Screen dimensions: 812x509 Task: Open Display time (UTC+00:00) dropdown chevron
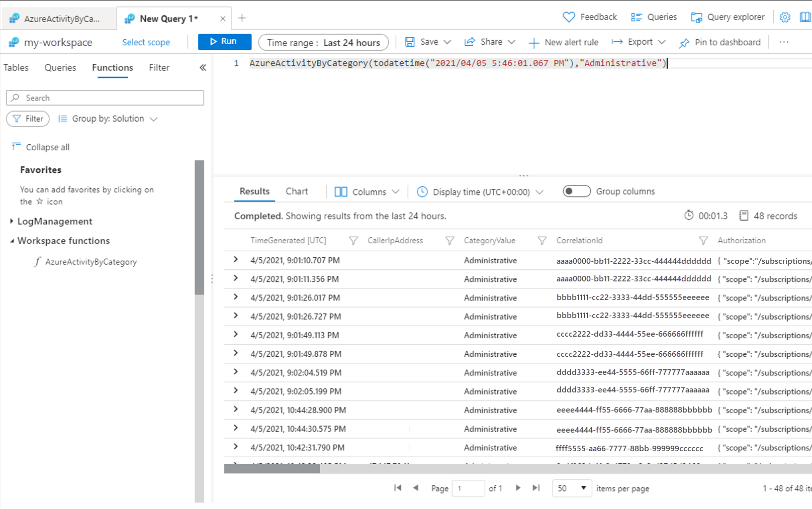pos(539,192)
